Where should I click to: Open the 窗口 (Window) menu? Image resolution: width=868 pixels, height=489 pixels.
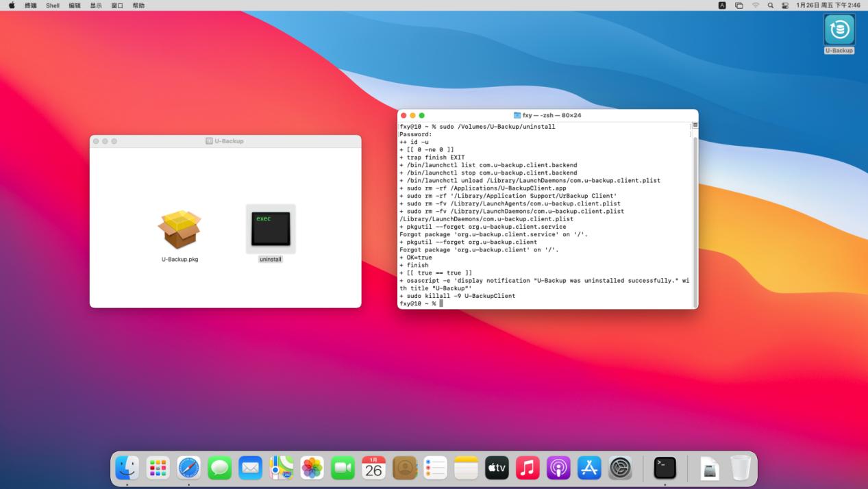(117, 5)
